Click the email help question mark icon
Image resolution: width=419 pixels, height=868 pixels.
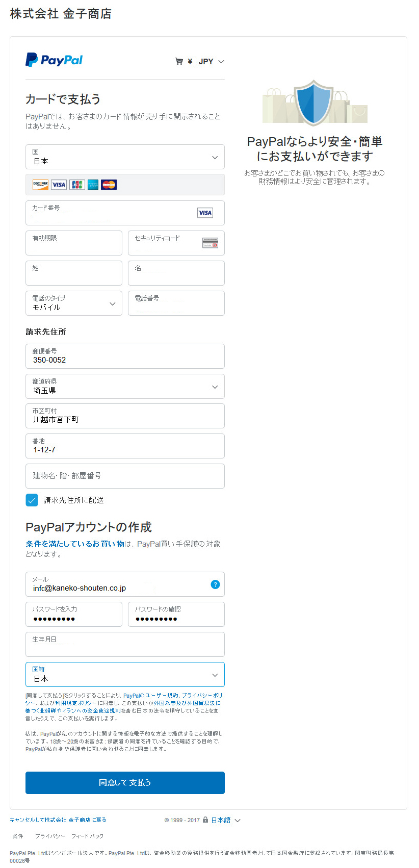click(215, 584)
